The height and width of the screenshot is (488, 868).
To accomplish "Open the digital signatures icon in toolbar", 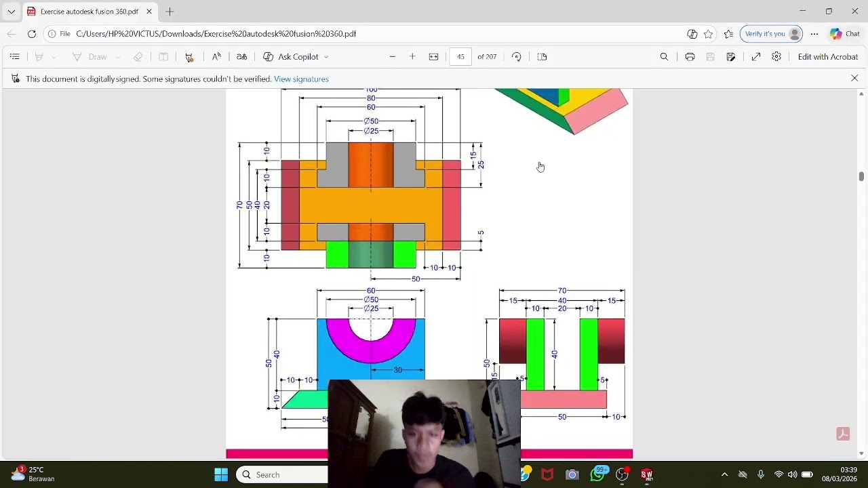I will pyautogui.click(x=189, y=57).
